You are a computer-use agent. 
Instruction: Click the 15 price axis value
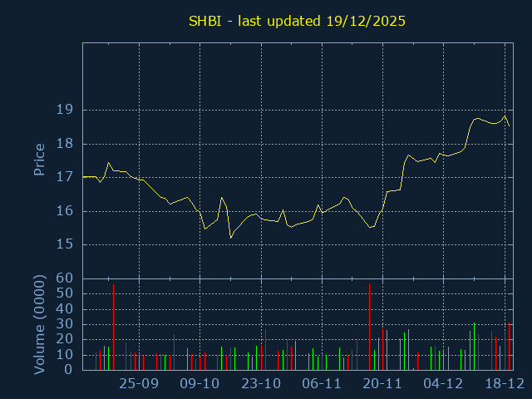[x=65, y=245]
